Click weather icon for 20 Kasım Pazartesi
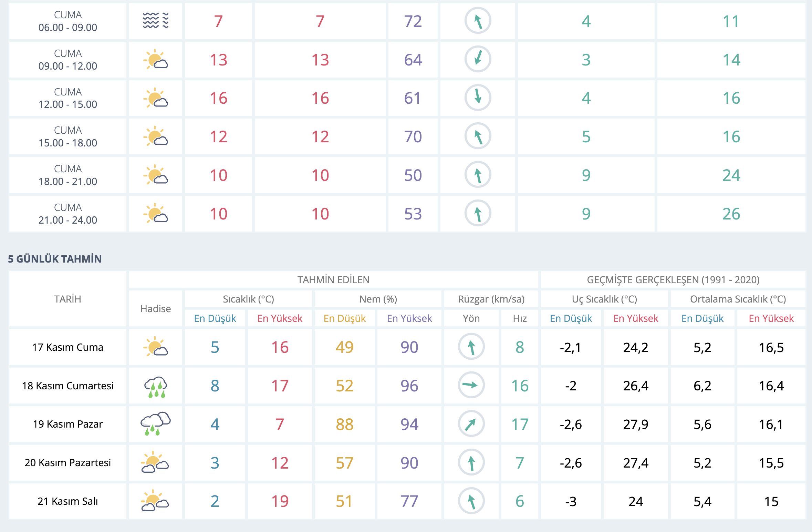The image size is (812, 532). click(155, 462)
